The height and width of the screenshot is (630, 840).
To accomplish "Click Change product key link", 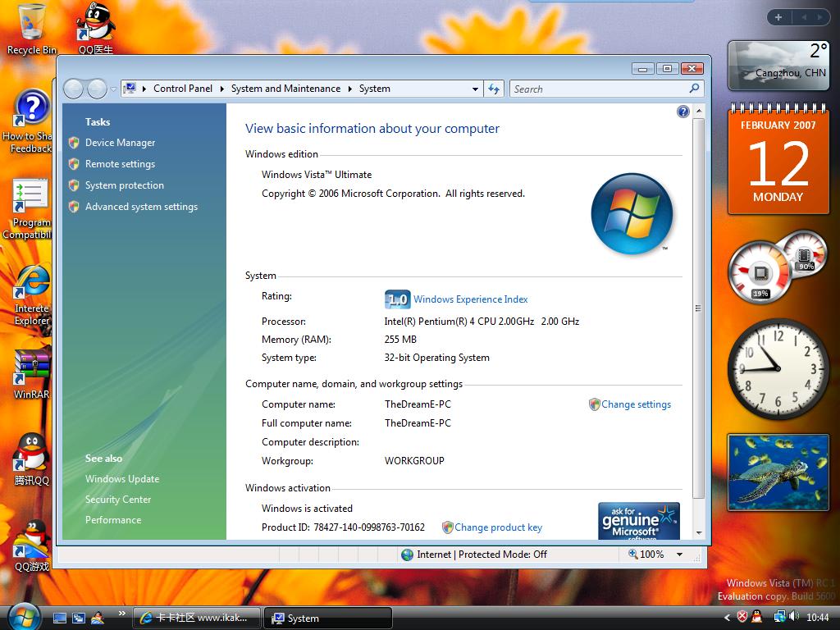I will pyautogui.click(x=498, y=527).
